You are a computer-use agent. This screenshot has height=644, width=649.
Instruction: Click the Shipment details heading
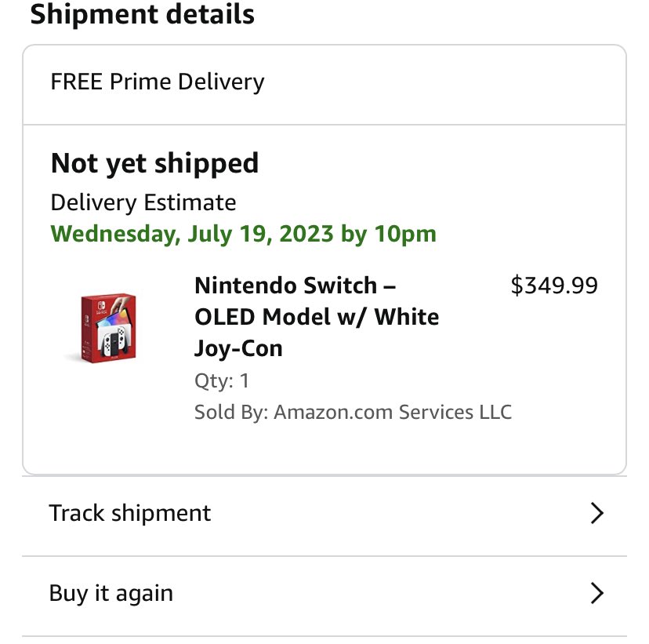[x=142, y=14]
